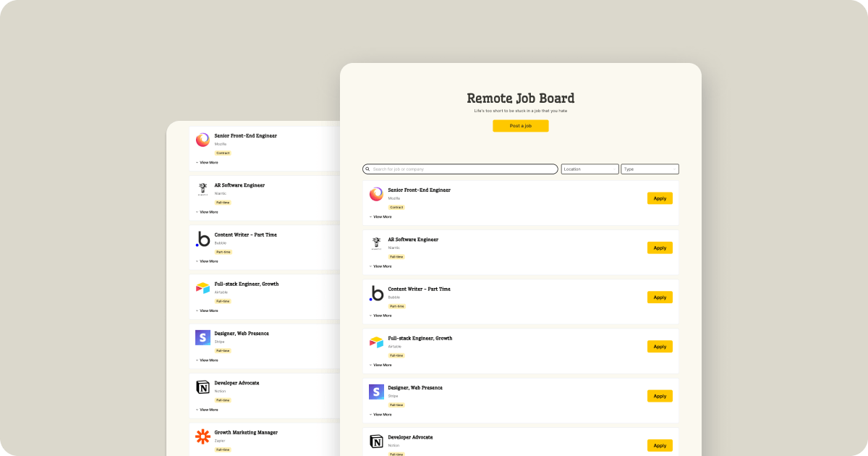Expand View More for Notion job in back window
The width and height of the screenshot is (868, 456).
[x=207, y=410]
